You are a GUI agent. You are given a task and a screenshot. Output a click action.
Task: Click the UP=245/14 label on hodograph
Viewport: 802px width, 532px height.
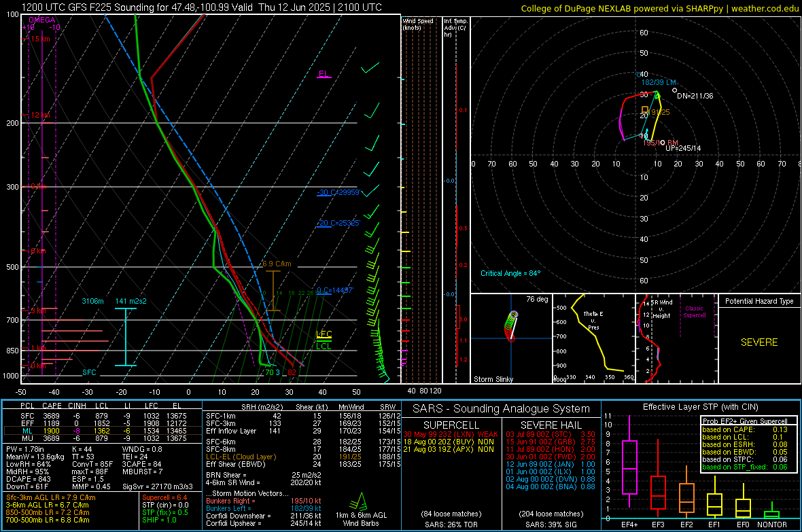(x=683, y=148)
